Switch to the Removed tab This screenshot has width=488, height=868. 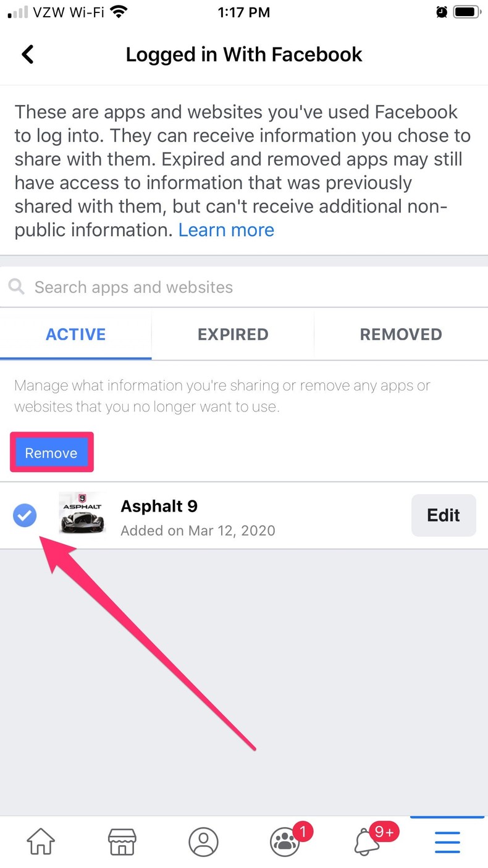coord(401,334)
